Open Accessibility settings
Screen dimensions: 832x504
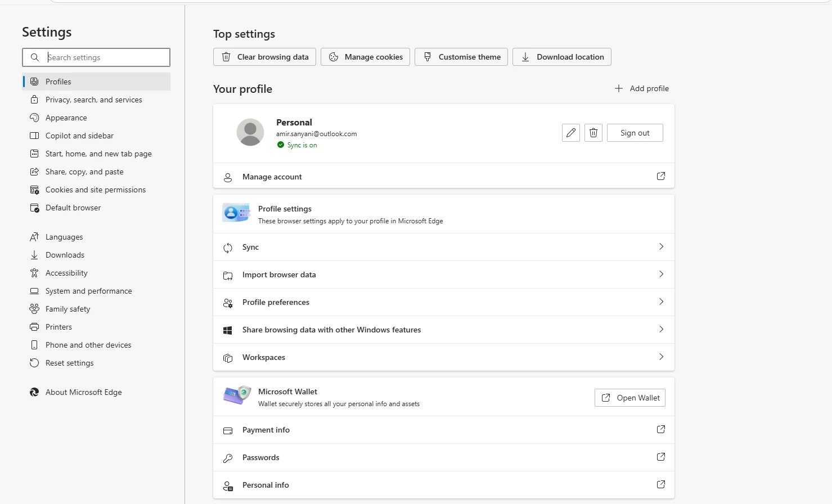click(x=96, y=273)
